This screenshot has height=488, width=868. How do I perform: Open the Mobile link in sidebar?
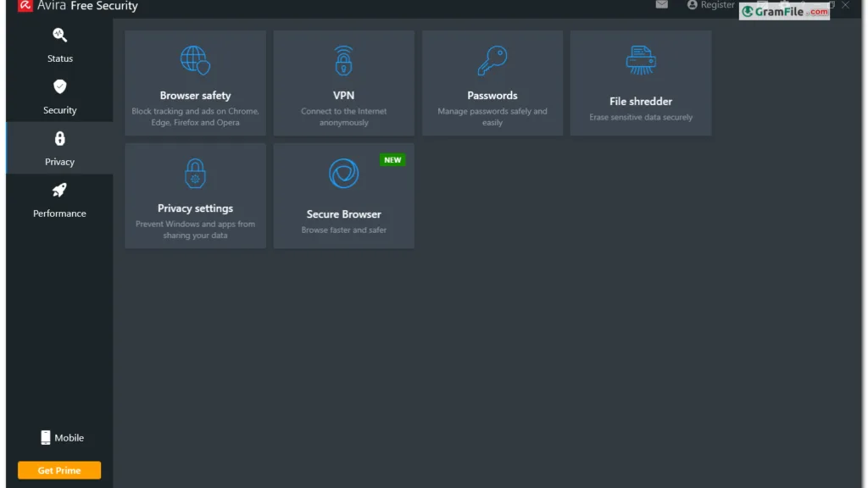click(70, 438)
